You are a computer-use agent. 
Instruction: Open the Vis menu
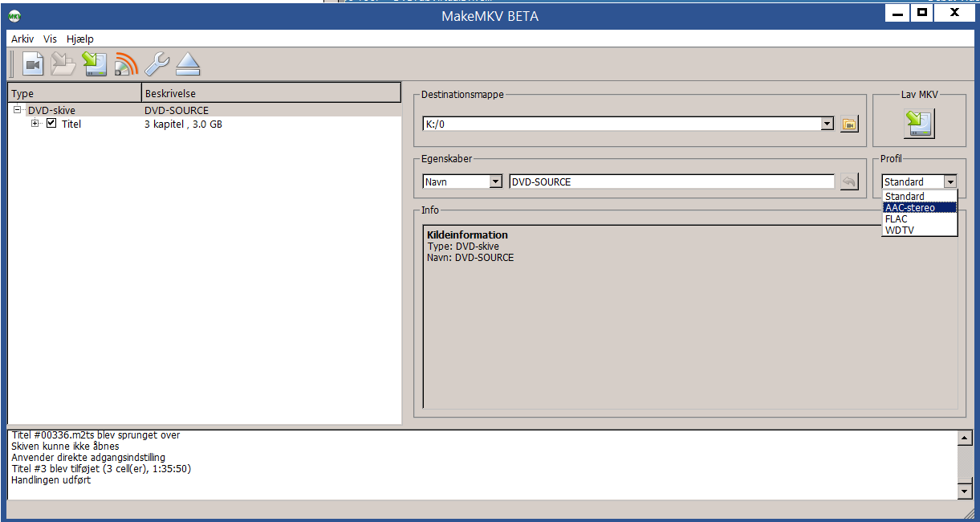[x=51, y=39]
